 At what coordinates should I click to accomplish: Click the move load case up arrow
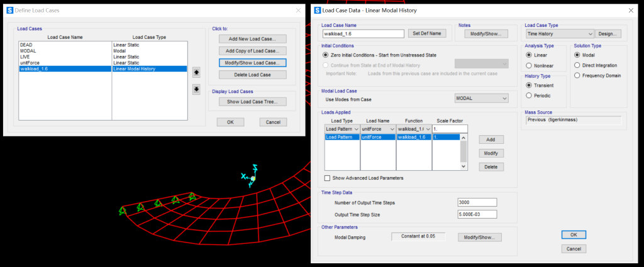pyautogui.click(x=196, y=72)
